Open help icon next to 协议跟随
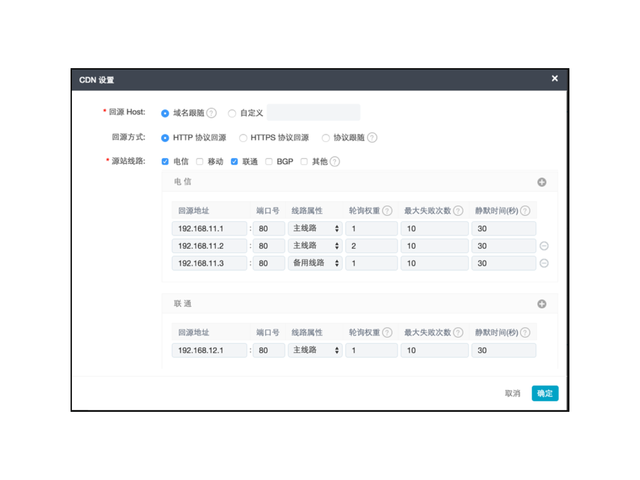Screen dimensions: 640x480 (x=372, y=138)
